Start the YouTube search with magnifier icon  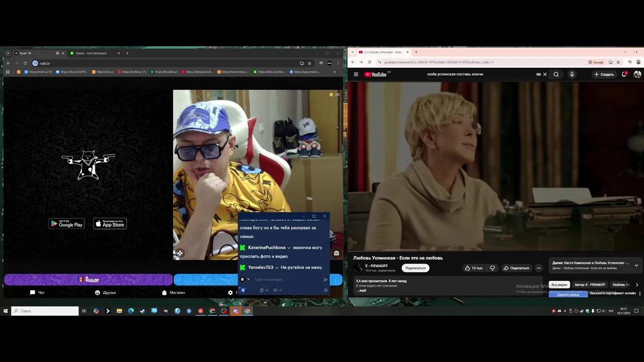click(556, 74)
